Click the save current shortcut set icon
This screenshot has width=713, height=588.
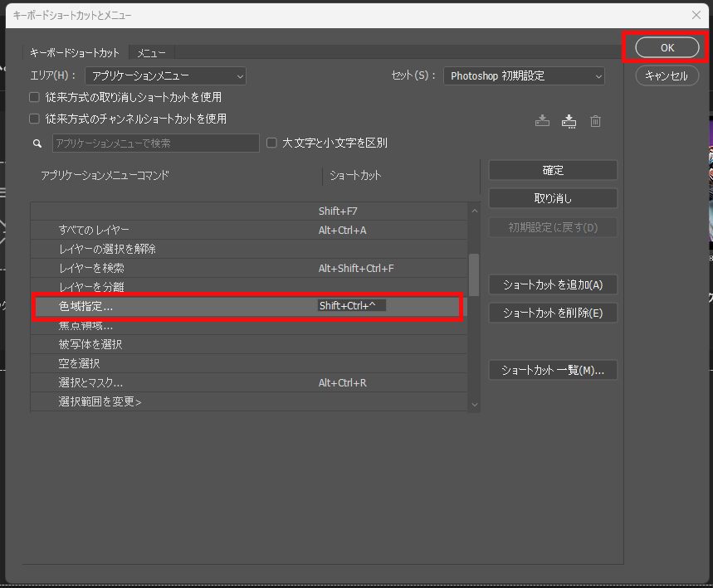[x=542, y=121]
